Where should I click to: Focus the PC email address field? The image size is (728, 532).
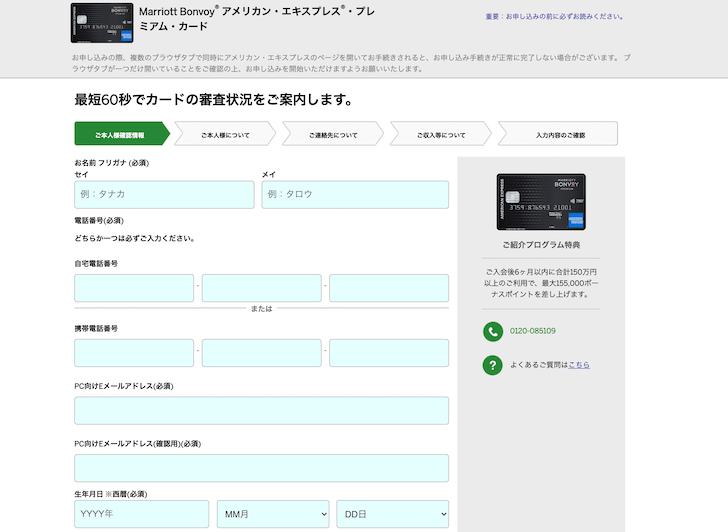coord(261,410)
